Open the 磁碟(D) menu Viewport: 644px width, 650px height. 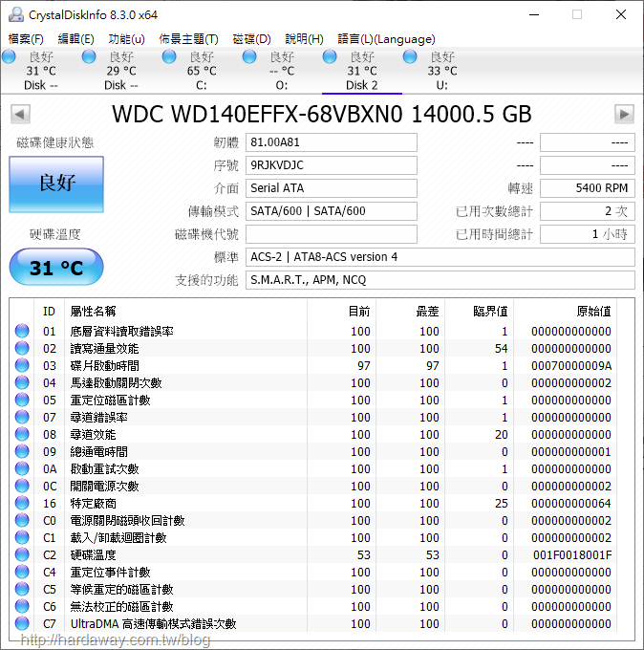(x=251, y=39)
